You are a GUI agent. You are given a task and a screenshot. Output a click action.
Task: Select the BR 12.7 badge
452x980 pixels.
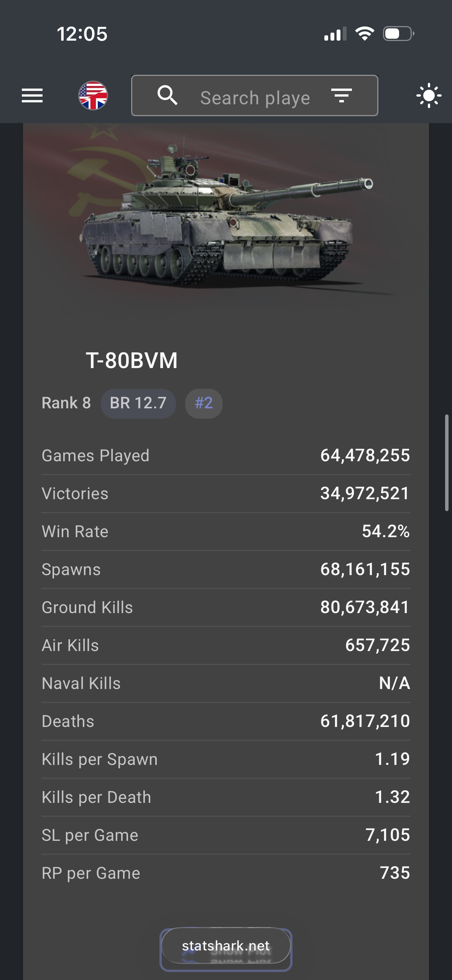[138, 403]
